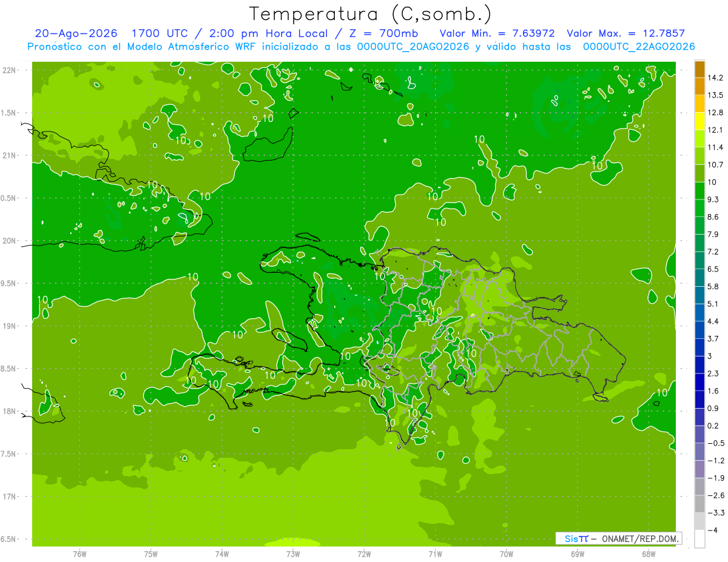Click the '76W' longitude axis label

tap(79, 554)
